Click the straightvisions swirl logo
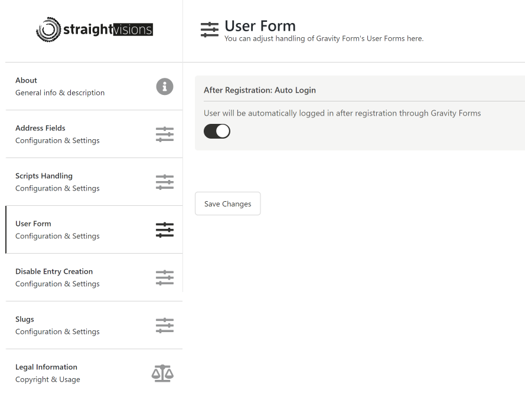525x420 pixels. coord(48,29)
